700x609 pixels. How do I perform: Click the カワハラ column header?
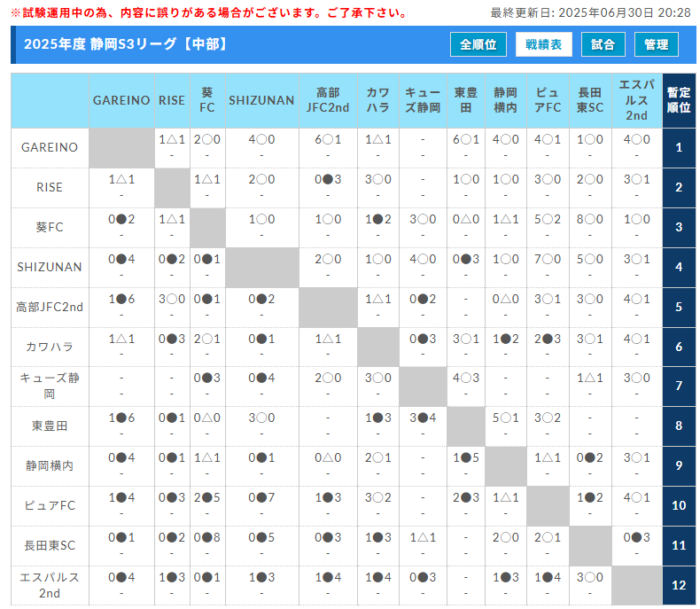pos(377,100)
